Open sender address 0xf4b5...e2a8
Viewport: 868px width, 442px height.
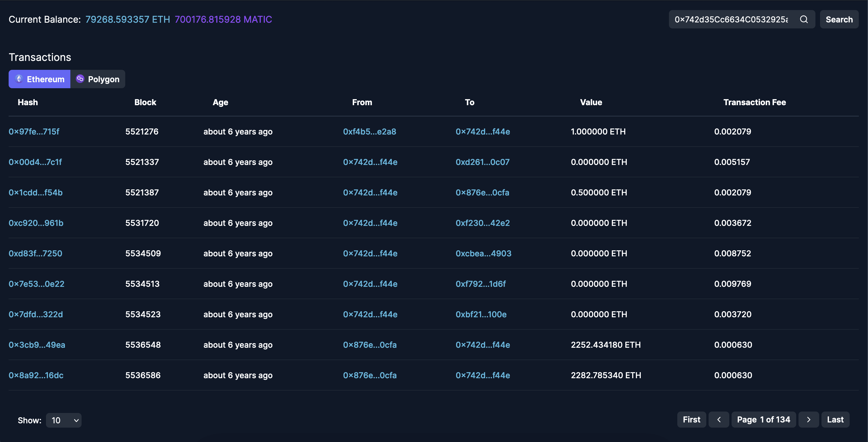pyautogui.click(x=369, y=132)
